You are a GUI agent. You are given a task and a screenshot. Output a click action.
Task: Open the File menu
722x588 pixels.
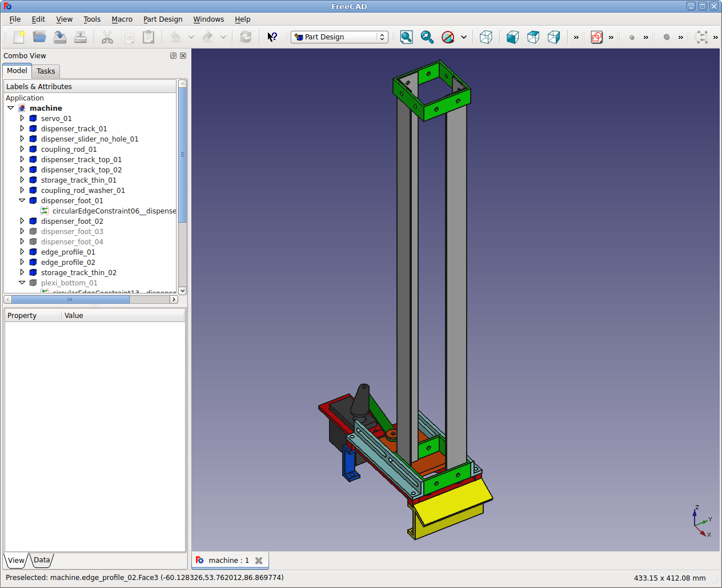[15, 19]
